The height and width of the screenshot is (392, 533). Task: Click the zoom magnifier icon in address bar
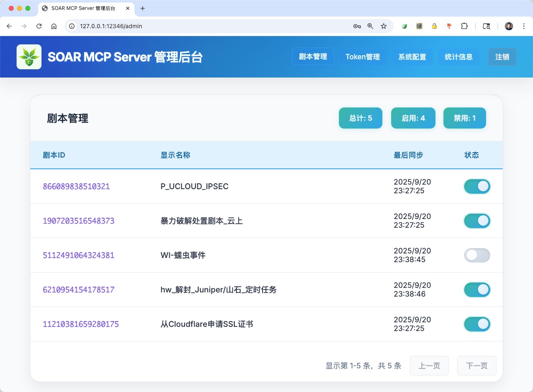click(x=370, y=26)
